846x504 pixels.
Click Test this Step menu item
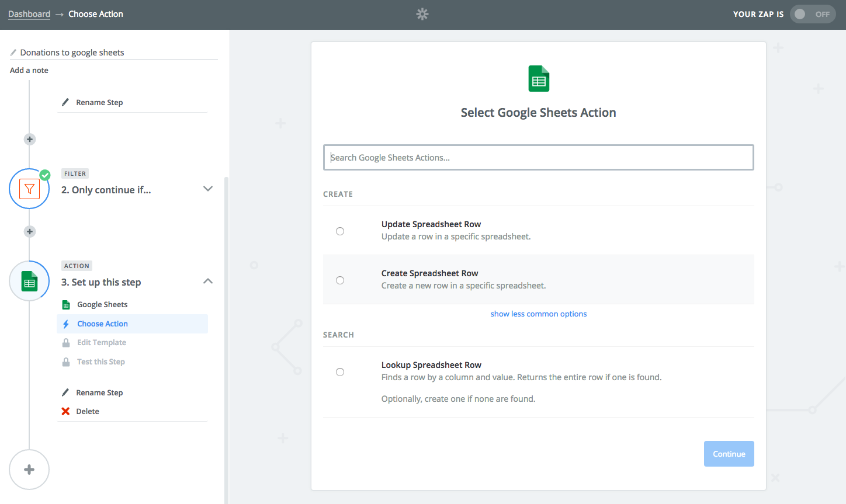tap(101, 362)
